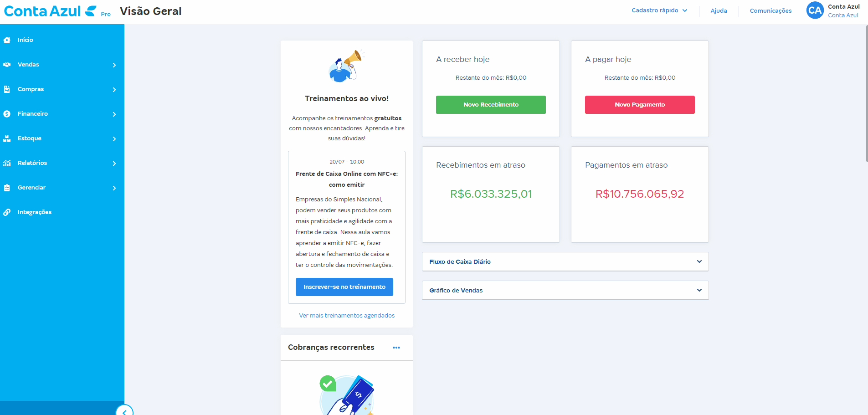This screenshot has height=415, width=868.
Task: Click the Recebimentos em atraso heading
Action: [x=481, y=165]
